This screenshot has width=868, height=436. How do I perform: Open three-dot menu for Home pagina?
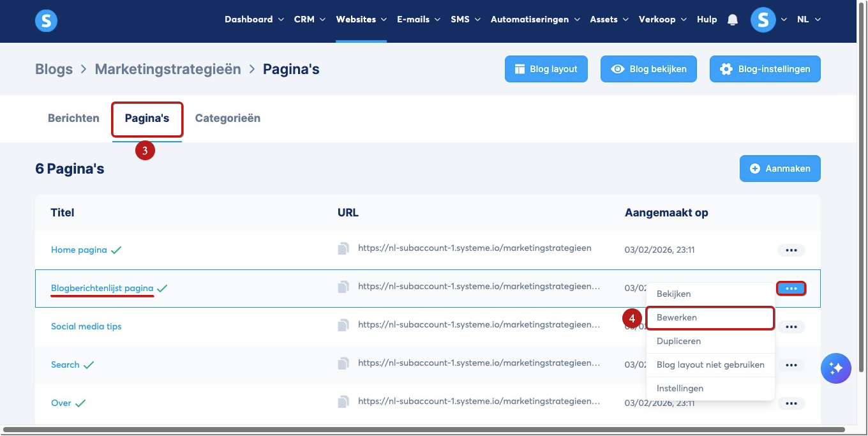(791, 250)
